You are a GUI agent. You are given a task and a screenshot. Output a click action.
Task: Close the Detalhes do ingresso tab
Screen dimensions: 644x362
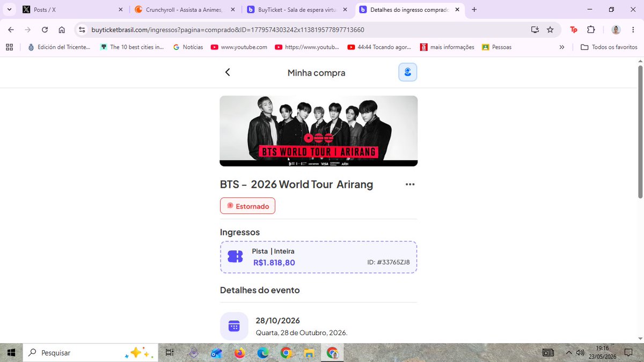pyautogui.click(x=457, y=10)
